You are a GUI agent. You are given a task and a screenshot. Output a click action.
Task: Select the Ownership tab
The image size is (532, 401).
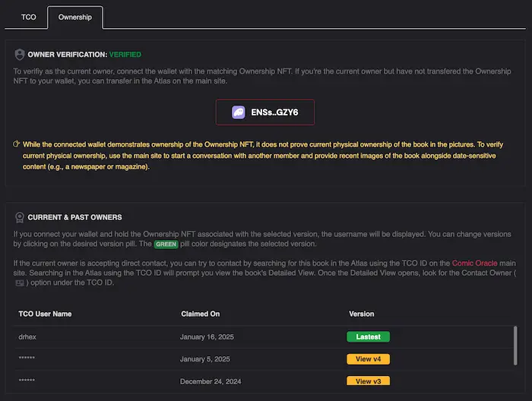[74, 17]
